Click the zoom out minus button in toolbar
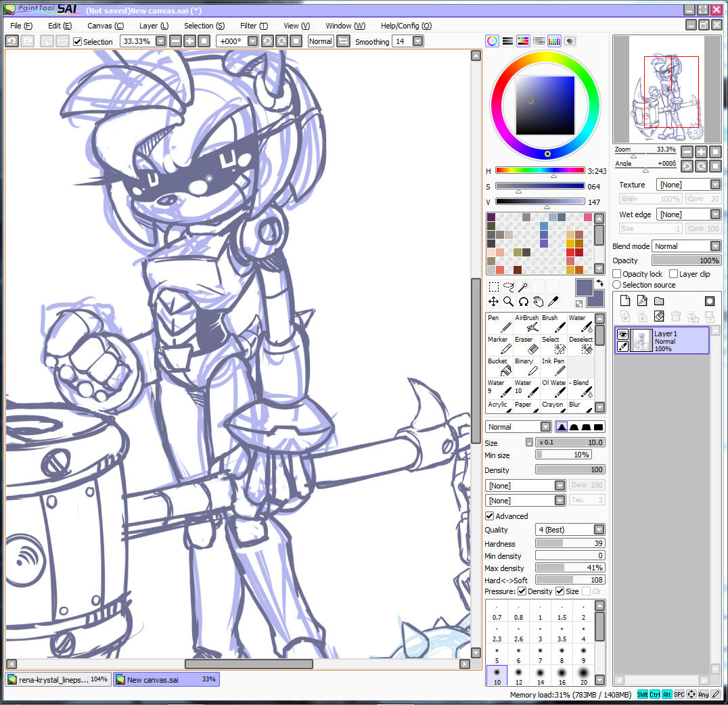The width and height of the screenshot is (728, 705). tap(175, 41)
